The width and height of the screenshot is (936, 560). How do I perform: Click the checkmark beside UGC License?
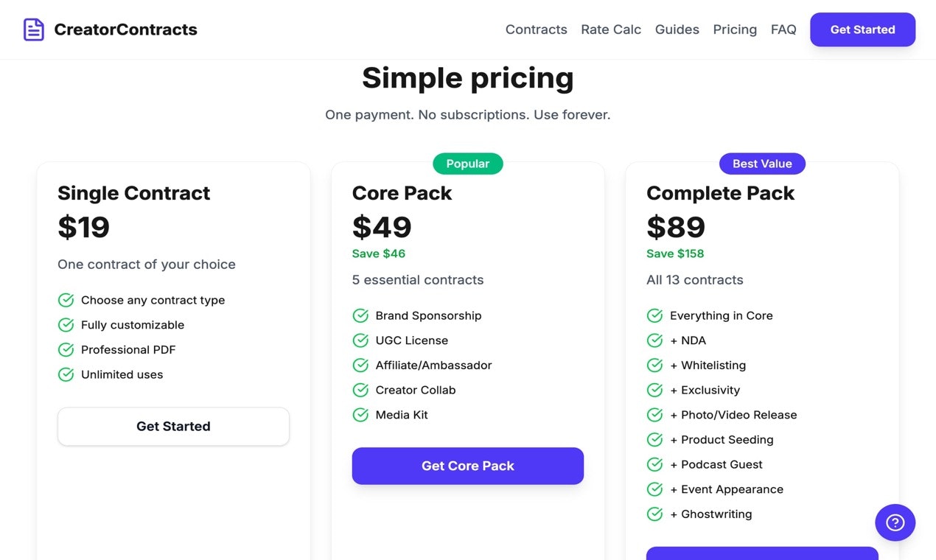coord(360,340)
